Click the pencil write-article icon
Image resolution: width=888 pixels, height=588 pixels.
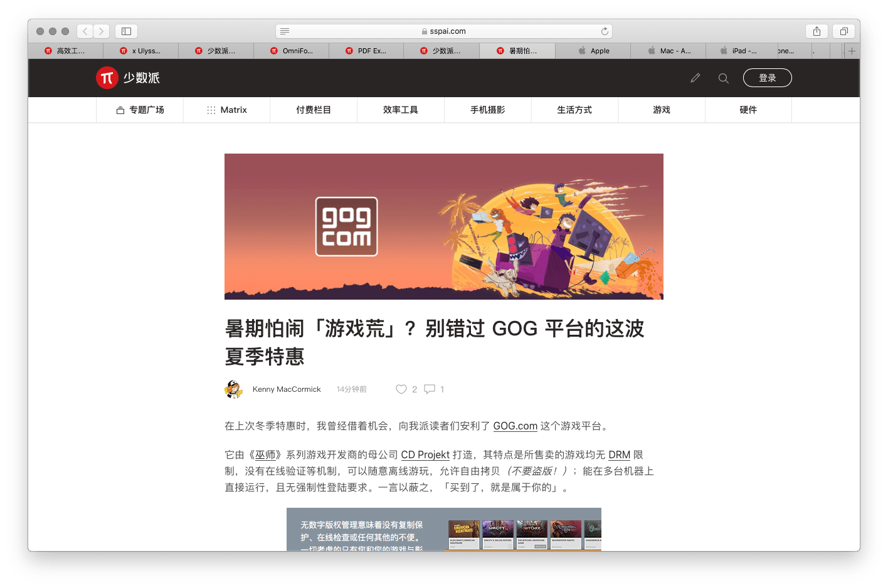pyautogui.click(x=695, y=78)
